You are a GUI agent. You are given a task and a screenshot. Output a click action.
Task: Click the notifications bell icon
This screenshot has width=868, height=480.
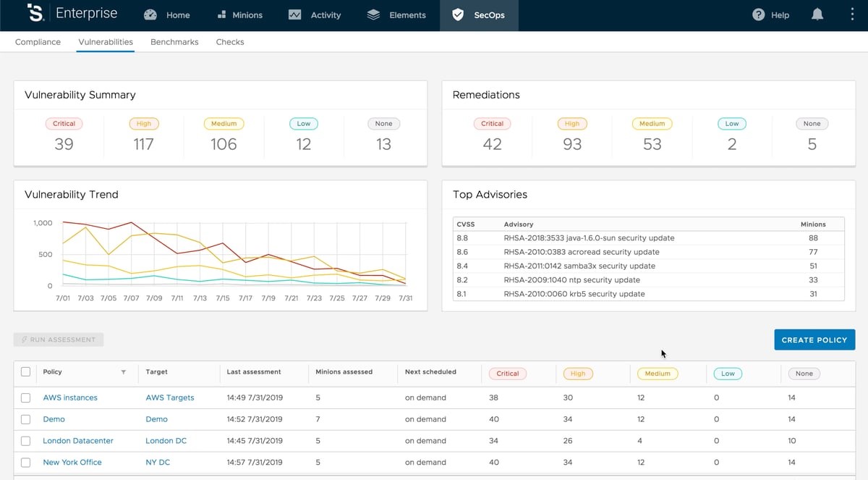coord(817,14)
